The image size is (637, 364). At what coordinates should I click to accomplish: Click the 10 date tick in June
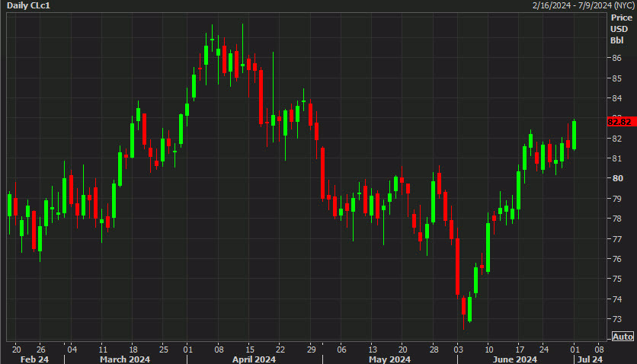488,350
